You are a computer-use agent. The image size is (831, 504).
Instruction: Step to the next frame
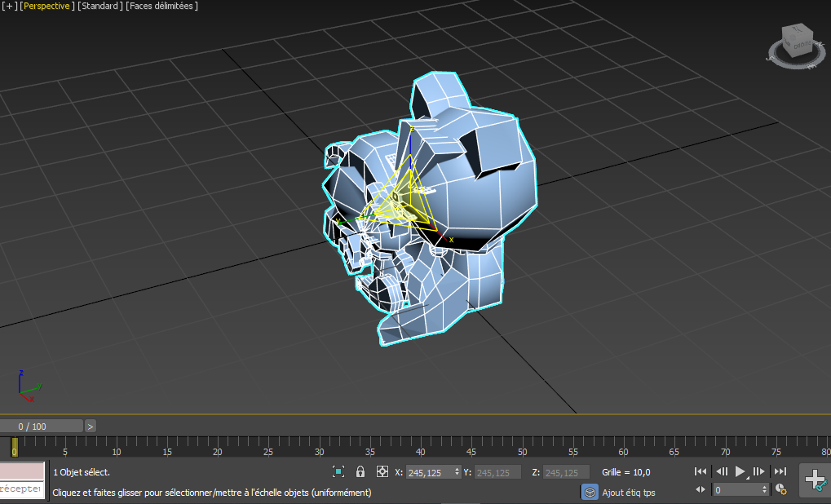point(759,471)
